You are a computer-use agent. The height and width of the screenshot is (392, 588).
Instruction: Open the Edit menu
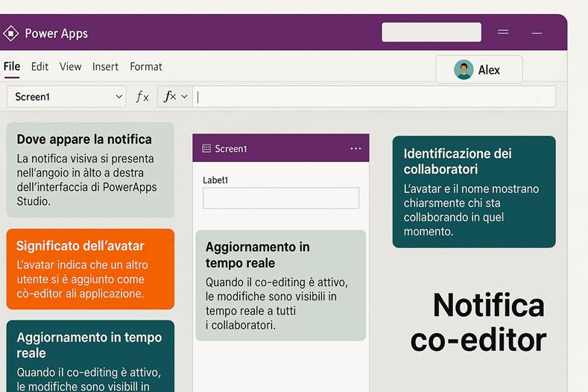39,66
